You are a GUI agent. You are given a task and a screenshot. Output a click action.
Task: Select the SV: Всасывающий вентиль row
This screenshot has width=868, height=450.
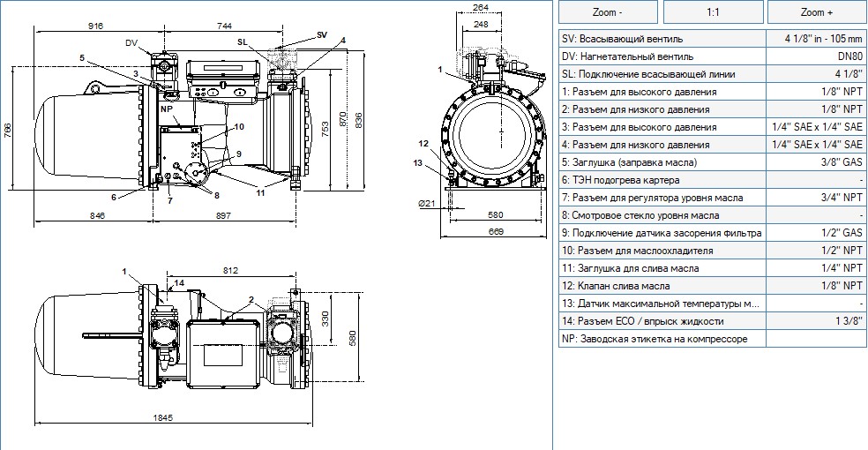(712, 39)
